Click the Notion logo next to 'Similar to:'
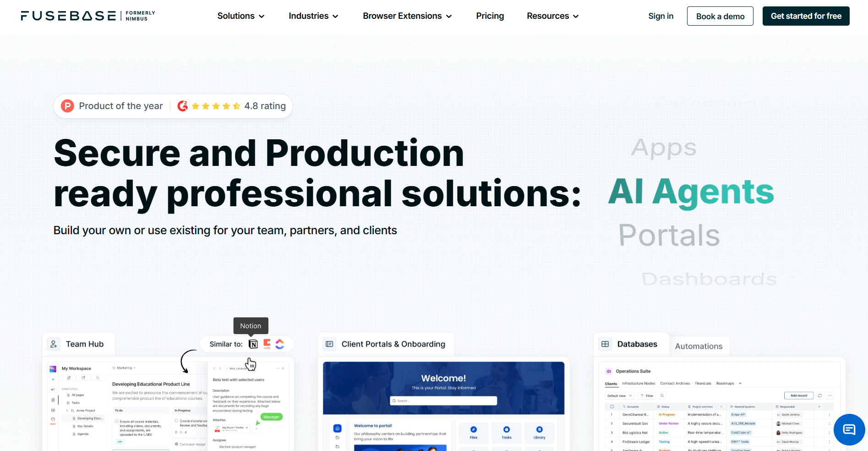868x451 pixels. coord(253,344)
